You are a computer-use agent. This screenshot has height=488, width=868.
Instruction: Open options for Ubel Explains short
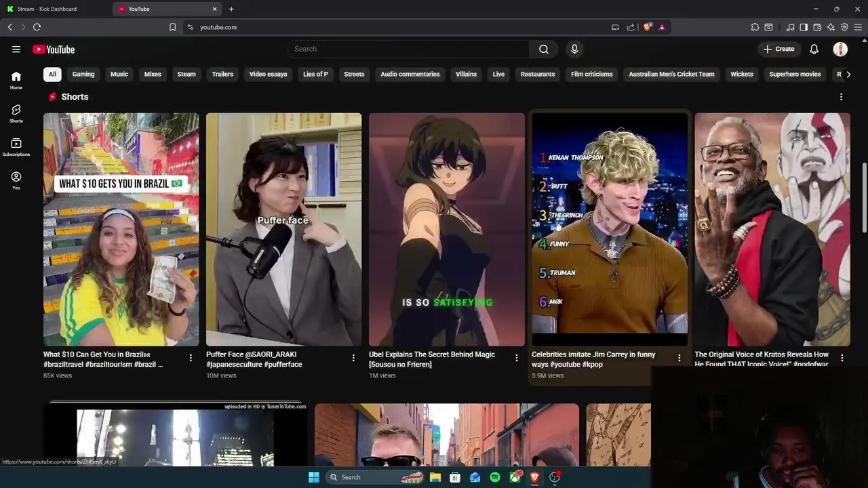pos(516,358)
